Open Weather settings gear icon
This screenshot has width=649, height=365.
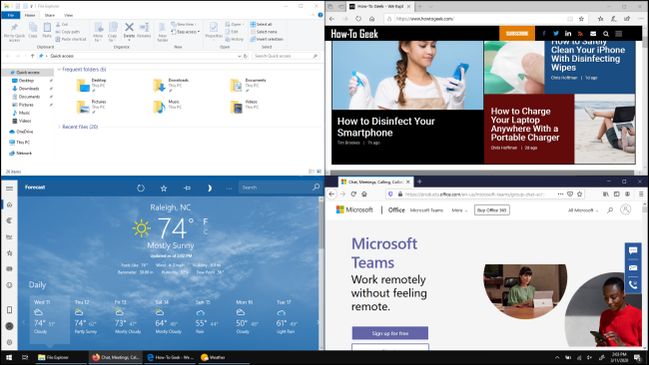tap(9, 342)
